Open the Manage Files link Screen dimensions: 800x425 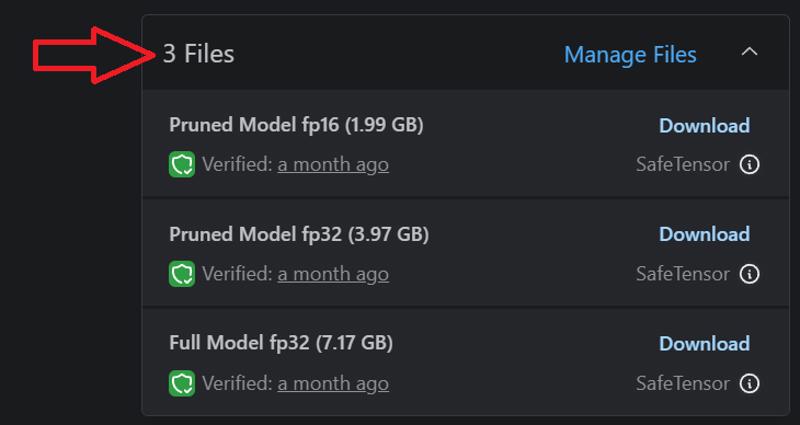630,55
